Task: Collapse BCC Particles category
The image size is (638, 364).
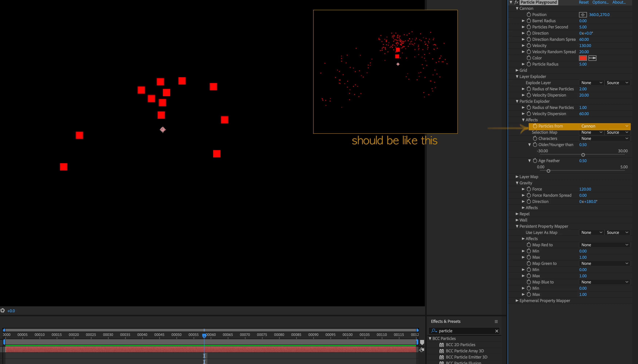Action: [x=430, y=338]
